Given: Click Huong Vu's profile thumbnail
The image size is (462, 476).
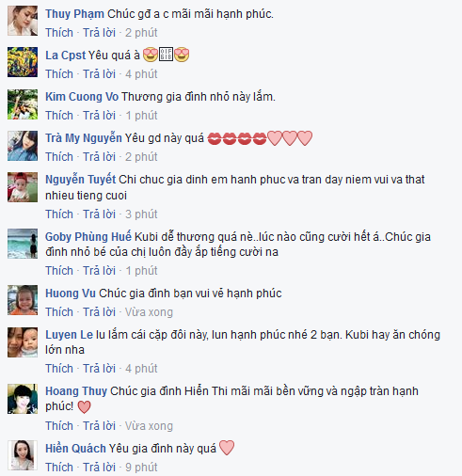Looking at the screenshot, I should [23, 300].
